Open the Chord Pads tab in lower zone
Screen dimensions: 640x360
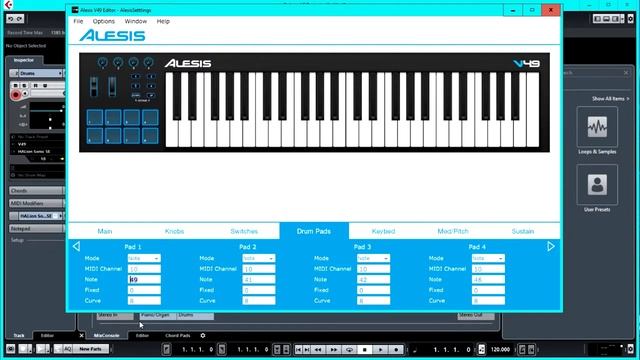coord(178,336)
